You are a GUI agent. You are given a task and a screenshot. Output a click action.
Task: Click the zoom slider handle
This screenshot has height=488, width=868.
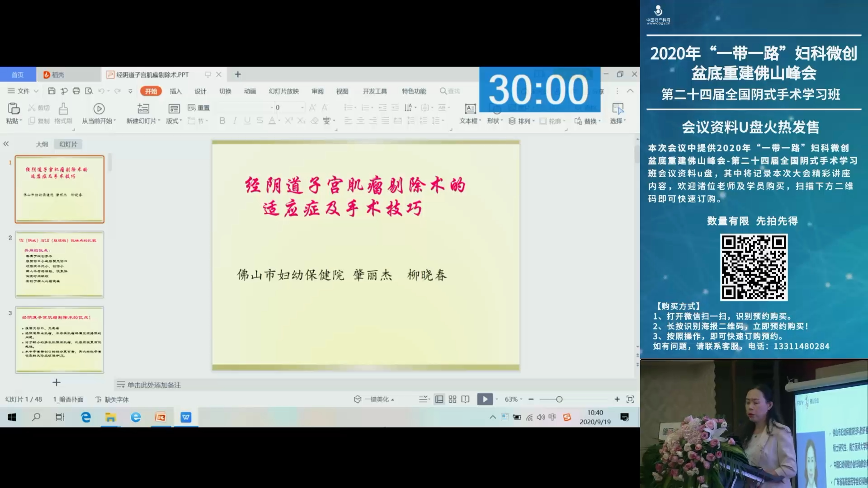[559, 399]
